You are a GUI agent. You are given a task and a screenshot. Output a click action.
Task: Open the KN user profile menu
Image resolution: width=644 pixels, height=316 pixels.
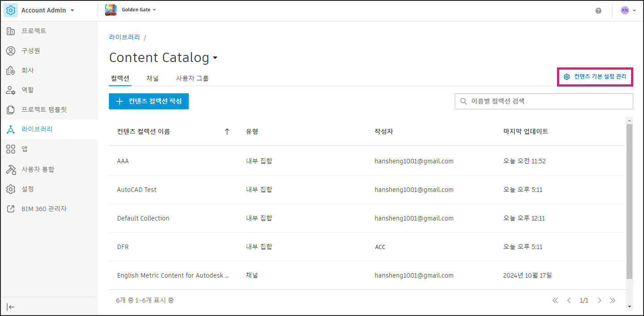click(627, 10)
